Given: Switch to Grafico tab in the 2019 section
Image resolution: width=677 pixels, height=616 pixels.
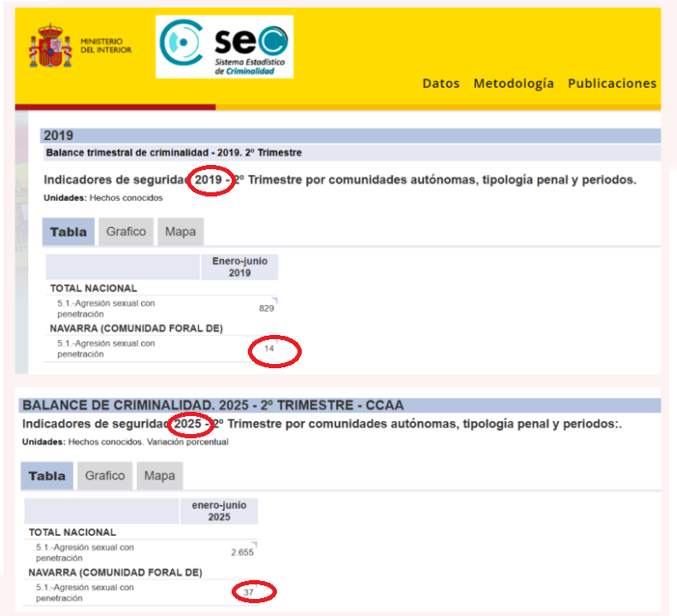Looking at the screenshot, I should 127,232.
